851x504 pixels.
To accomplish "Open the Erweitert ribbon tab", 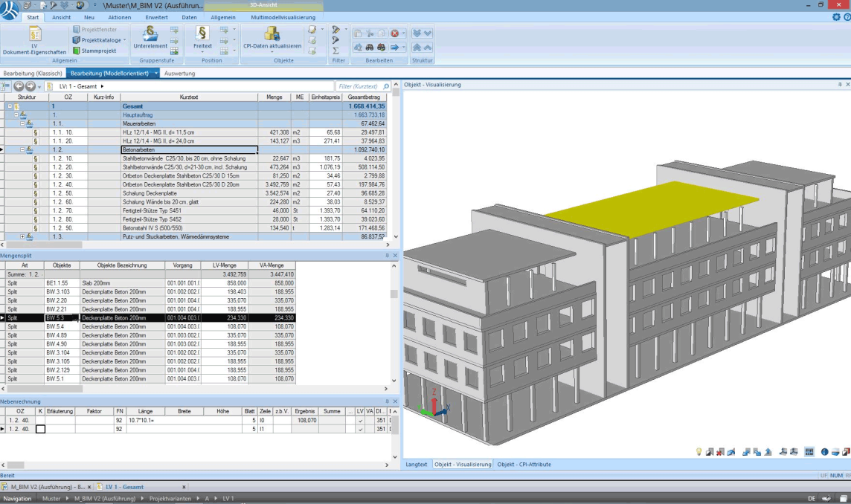I will point(156,17).
